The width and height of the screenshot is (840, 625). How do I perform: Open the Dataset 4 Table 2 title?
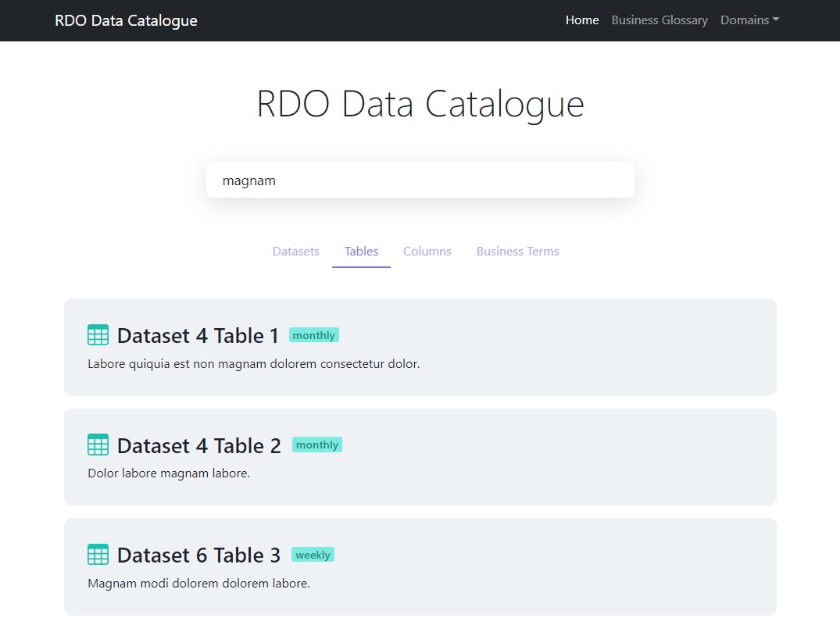click(198, 445)
